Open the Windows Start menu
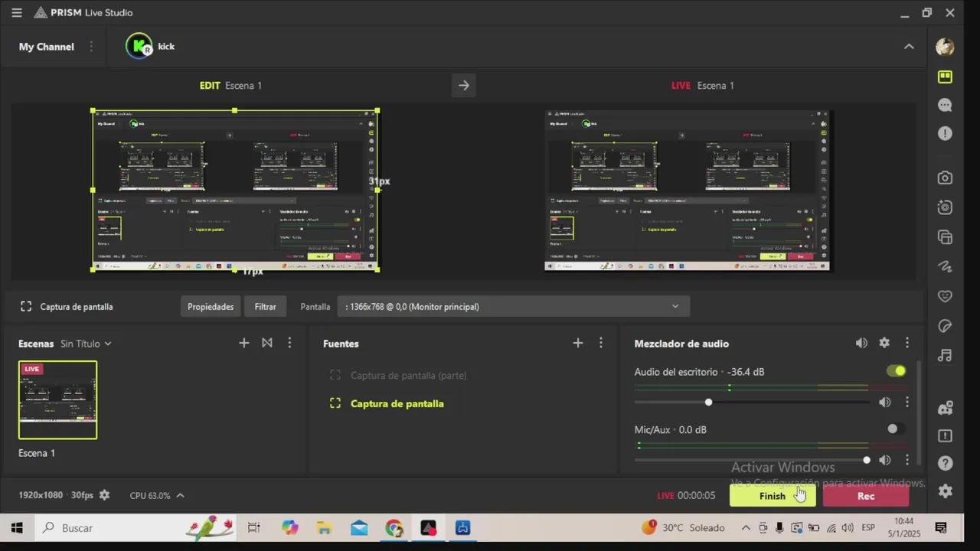The width and height of the screenshot is (980, 551). tap(17, 527)
